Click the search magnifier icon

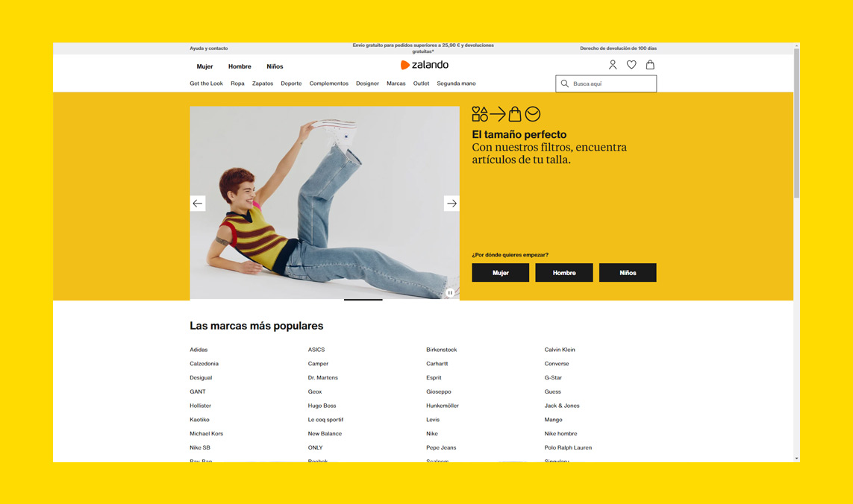click(565, 84)
